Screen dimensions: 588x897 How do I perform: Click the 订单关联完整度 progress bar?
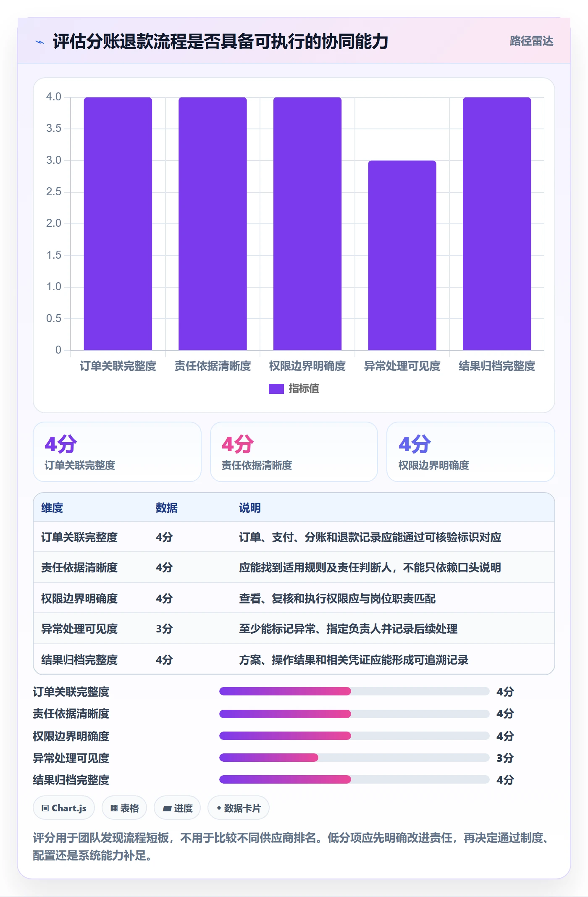click(354, 691)
